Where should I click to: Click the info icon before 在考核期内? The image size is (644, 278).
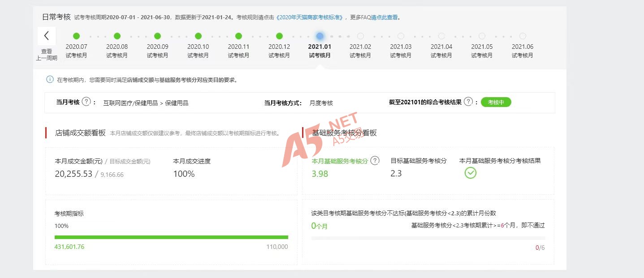pos(50,80)
